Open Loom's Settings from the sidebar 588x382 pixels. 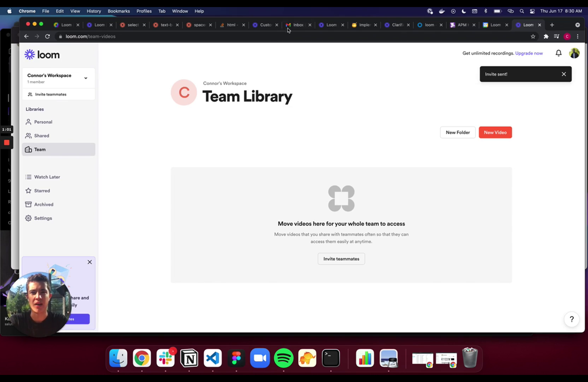click(x=43, y=218)
